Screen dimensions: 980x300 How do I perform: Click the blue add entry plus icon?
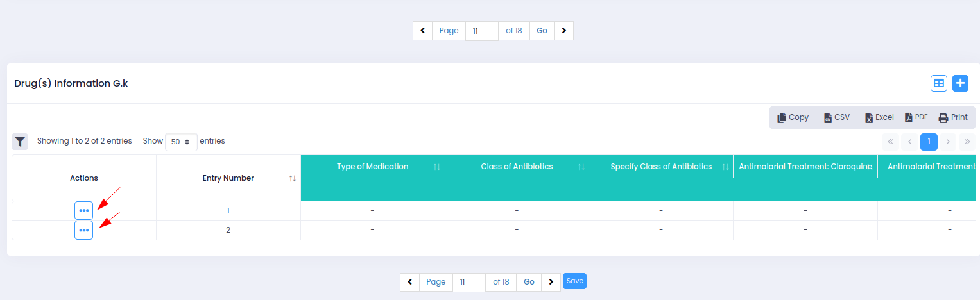tap(960, 83)
